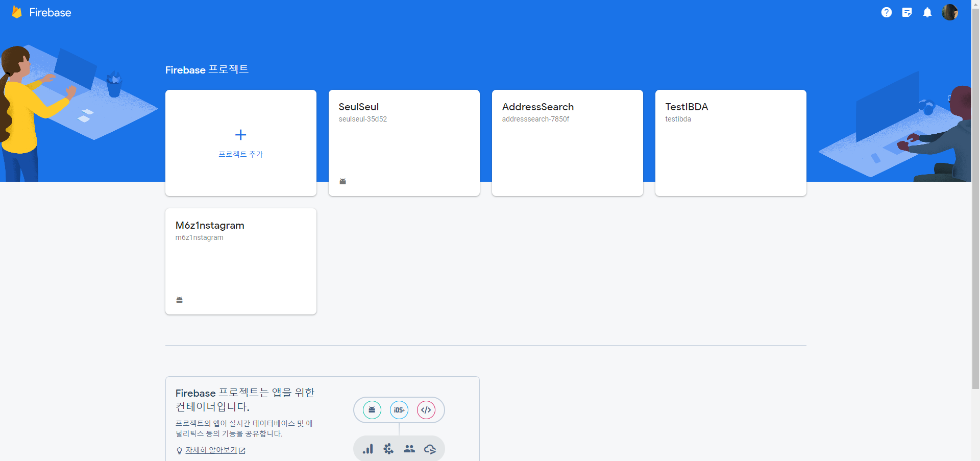
Task: Open the TestIBDA project card
Action: (730, 143)
